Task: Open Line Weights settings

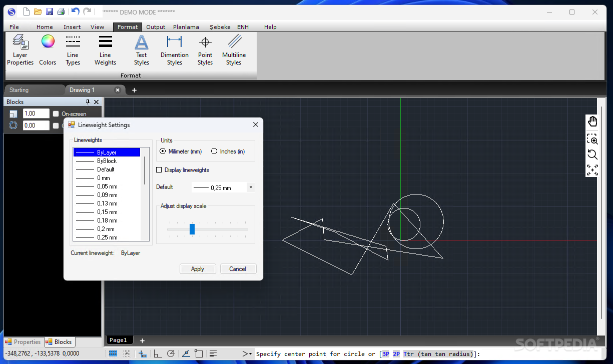Action: [105, 50]
